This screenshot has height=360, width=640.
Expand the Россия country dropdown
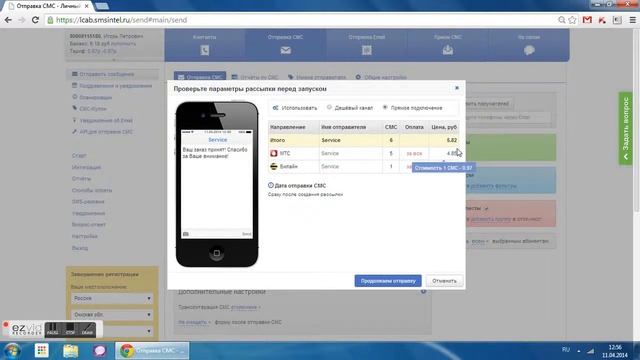click(x=112, y=298)
